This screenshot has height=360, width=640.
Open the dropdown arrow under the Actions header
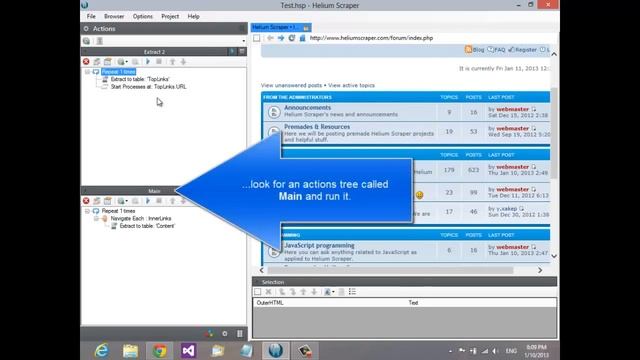pyautogui.click(x=244, y=41)
